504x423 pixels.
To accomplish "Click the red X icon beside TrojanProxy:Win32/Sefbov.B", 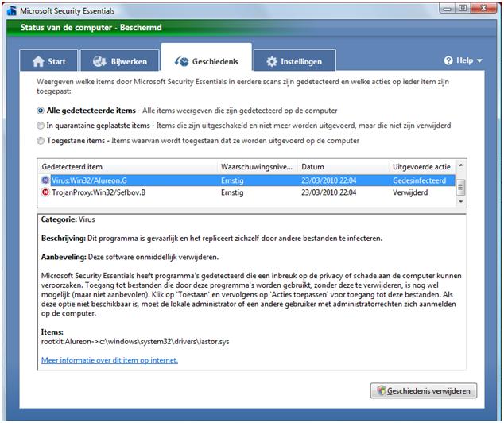I will [x=45, y=192].
